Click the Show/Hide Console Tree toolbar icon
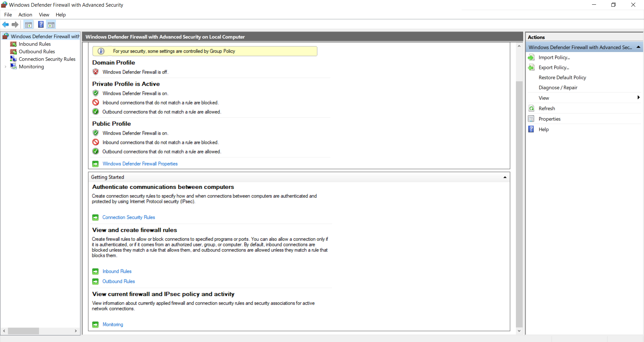644x342 pixels. pyautogui.click(x=29, y=24)
